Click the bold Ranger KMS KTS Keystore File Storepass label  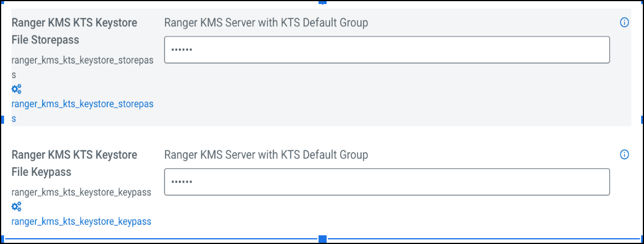74,31
